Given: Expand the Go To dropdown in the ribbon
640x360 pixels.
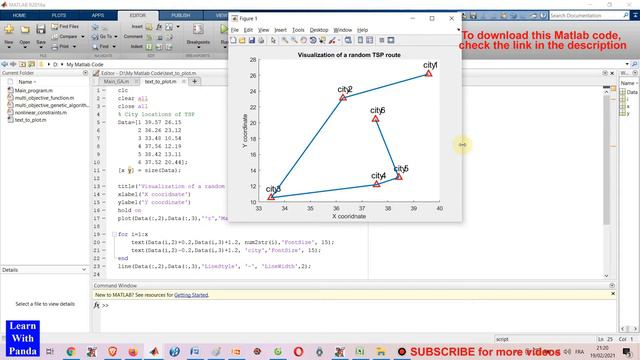Looking at the screenshot, I should 116,37.
